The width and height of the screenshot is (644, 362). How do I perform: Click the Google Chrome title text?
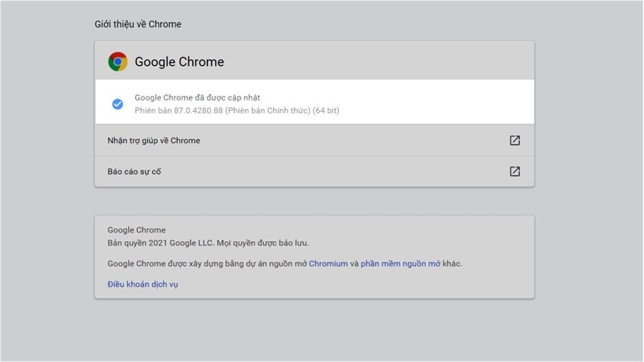point(180,62)
